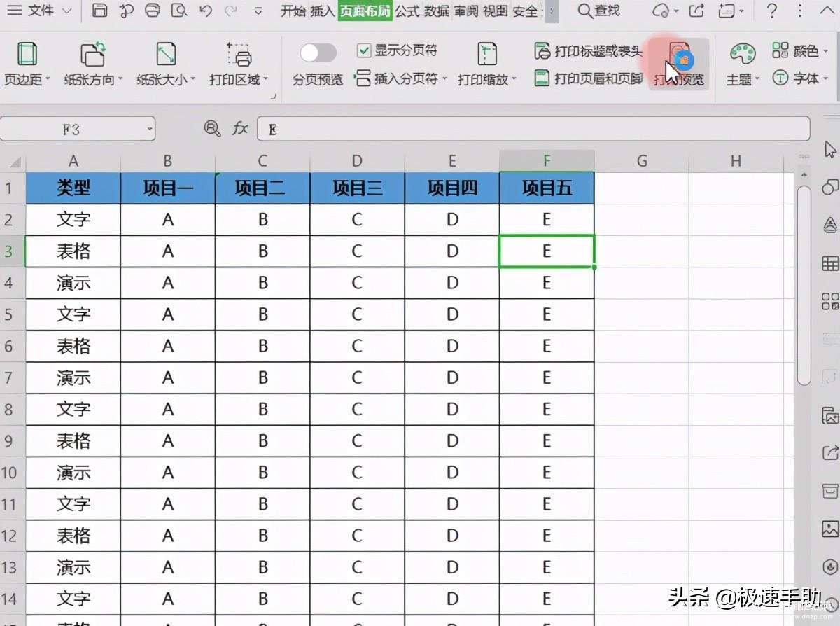840x626 pixels.
Task: Click the Name Box showing F3
Action: pos(71,129)
